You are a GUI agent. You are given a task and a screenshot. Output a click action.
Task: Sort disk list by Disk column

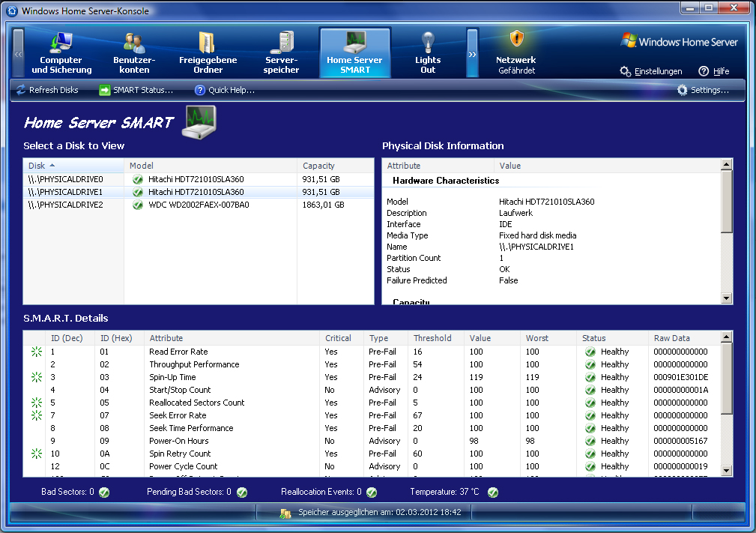[73, 166]
